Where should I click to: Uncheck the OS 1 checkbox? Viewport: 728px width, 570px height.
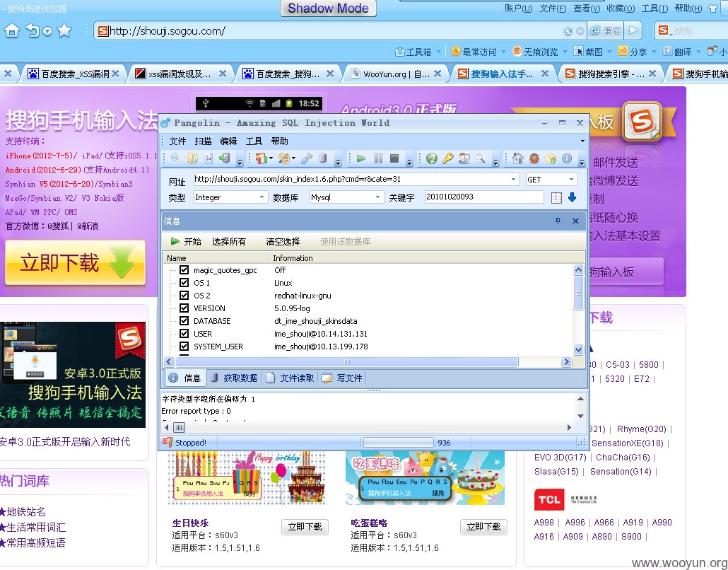point(184,282)
